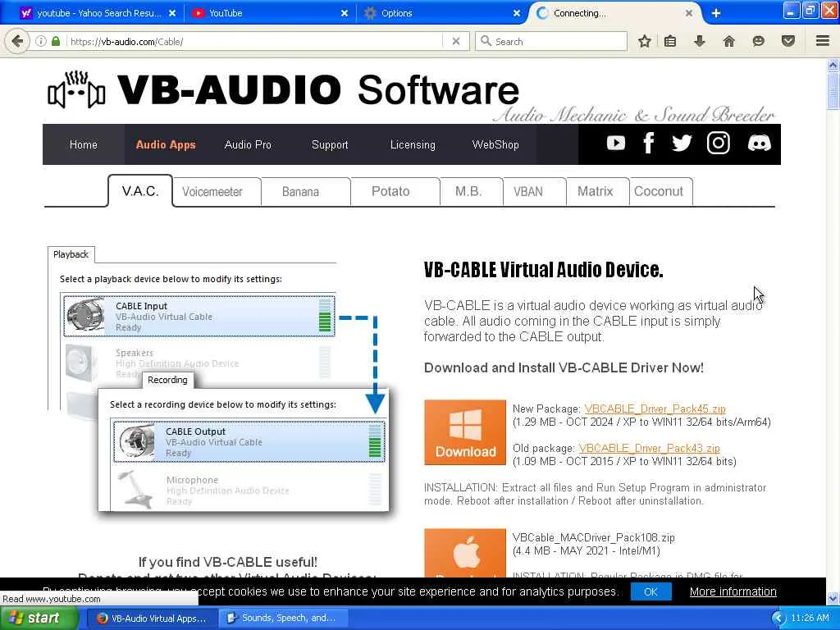Switch to Sounds, Speech taskbar window
Image resolution: width=840 pixels, height=630 pixels.
283,619
